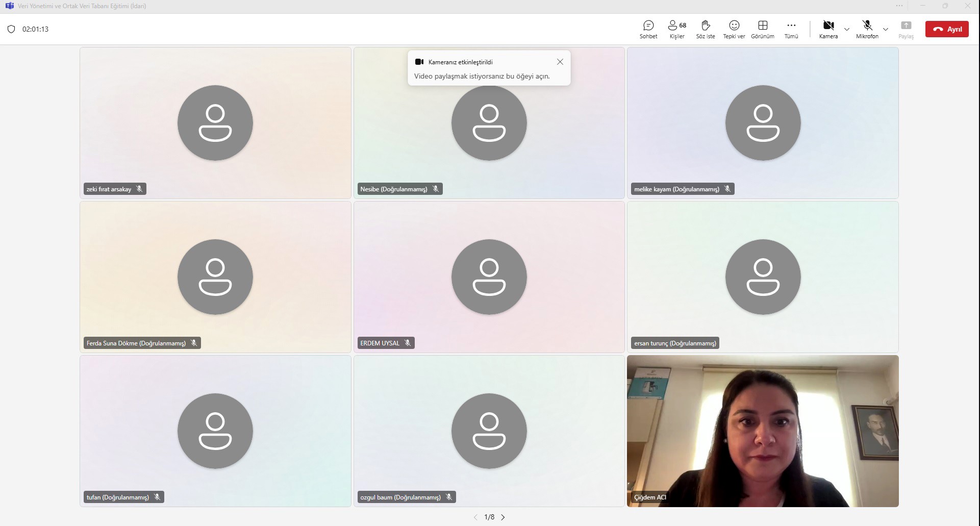The width and height of the screenshot is (980, 526).
Task: Click muted mic icon beside melike kayam
Action: coord(727,189)
